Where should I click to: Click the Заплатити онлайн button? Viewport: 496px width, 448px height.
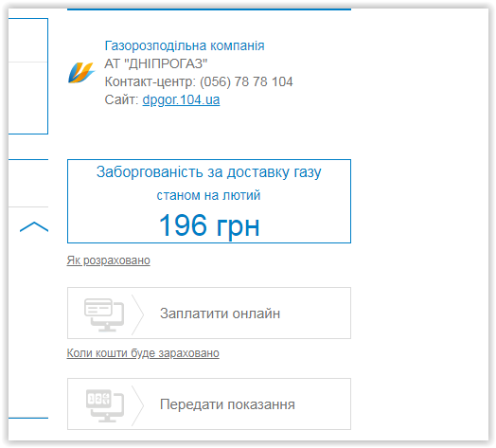tap(209, 314)
